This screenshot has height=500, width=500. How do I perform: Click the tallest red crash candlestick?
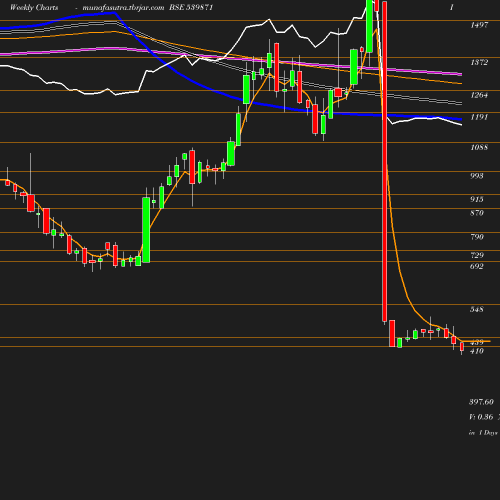tap(384, 161)
